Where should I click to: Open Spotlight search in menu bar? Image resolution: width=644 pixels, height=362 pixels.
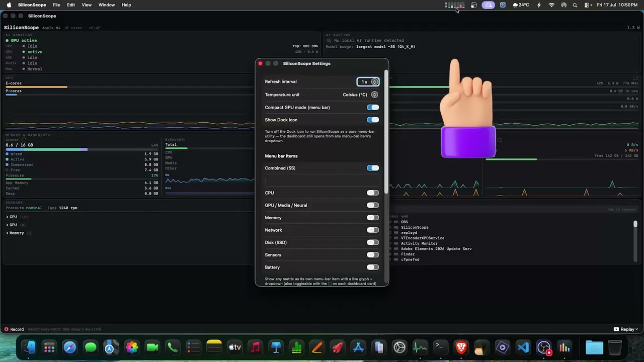click(x=575, y=5)
